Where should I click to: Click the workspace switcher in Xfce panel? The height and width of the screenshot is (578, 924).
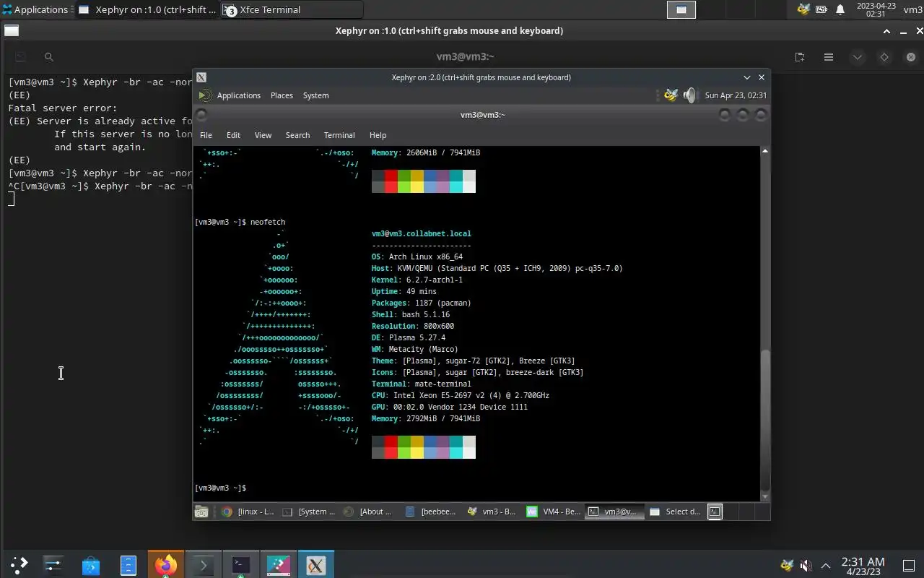[x=681, y=9]
